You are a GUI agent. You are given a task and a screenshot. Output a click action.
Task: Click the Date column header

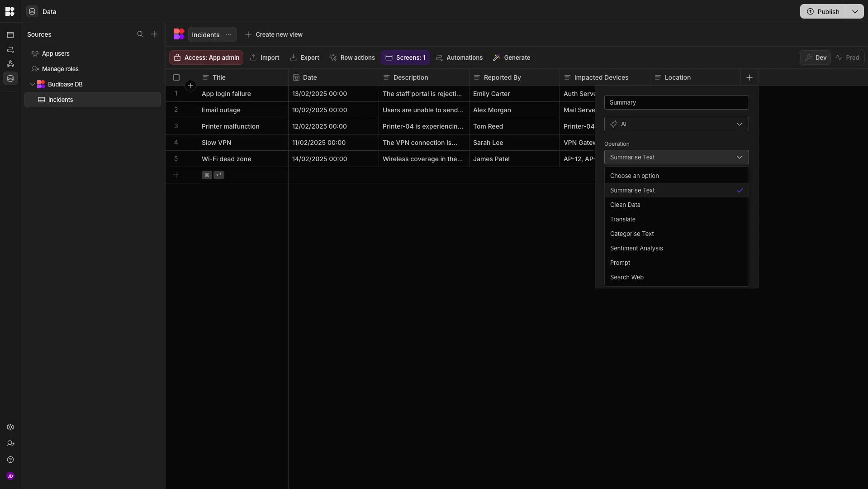tap(333, 77)
